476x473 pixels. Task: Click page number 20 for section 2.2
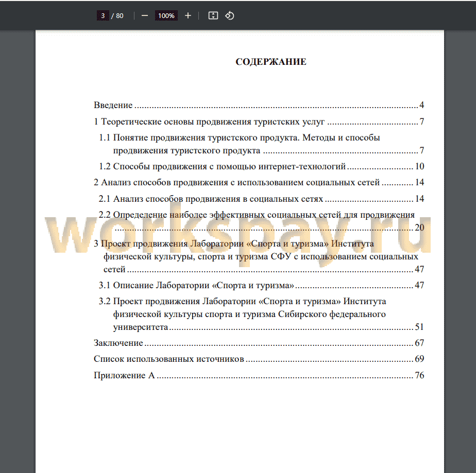point(419,227)
